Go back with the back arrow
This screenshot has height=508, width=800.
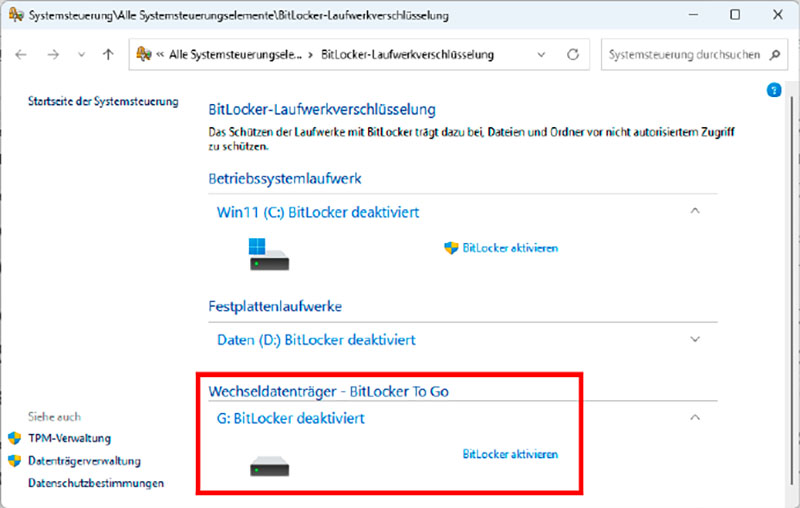click(x=21, y=55)
